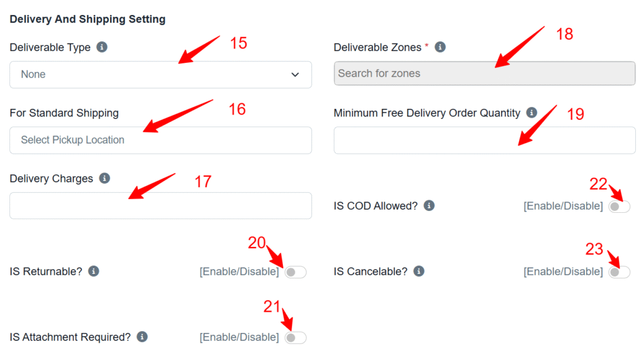Click the Deliverable Type chevron arrow
The height and width of the screenshot is (364, 644).
296,74
